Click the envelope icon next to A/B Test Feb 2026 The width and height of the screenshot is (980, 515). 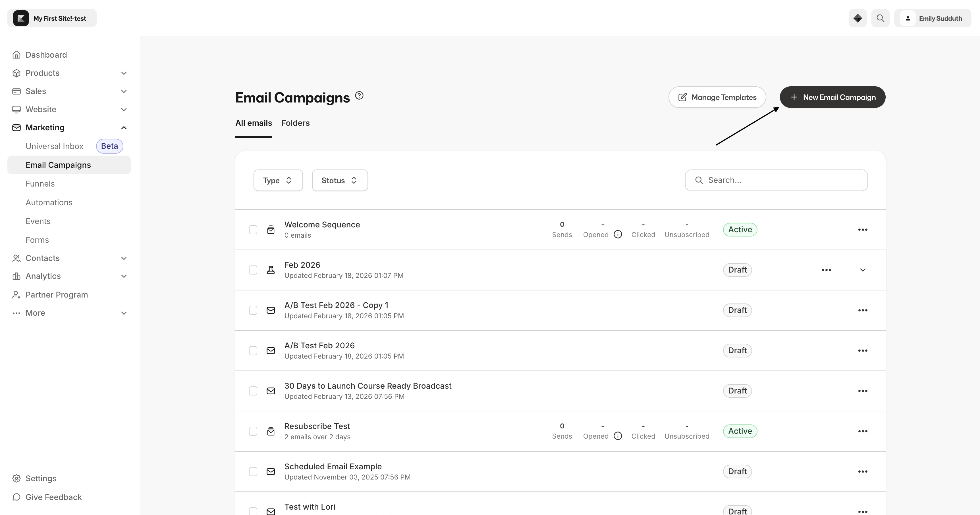(271, 350)
